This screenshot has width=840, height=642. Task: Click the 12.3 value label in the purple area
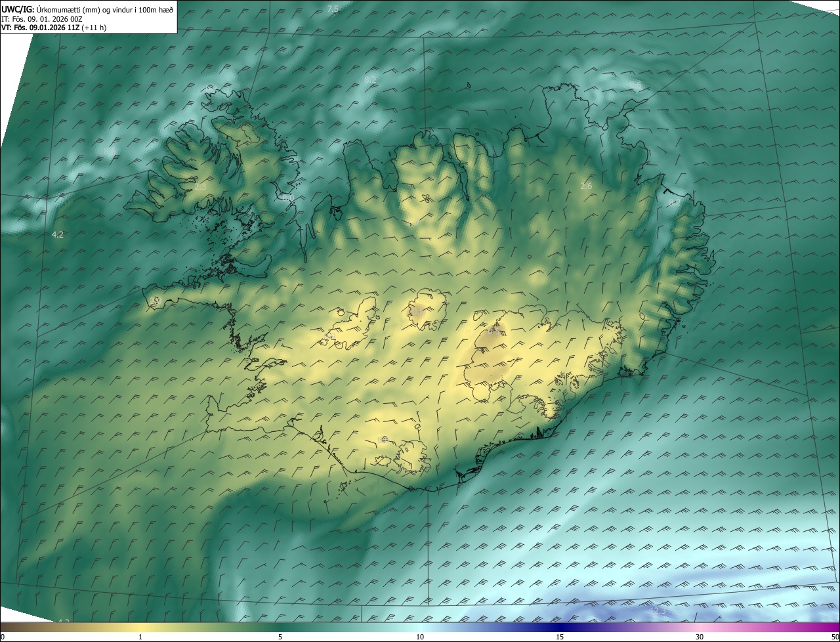[657, 611]
